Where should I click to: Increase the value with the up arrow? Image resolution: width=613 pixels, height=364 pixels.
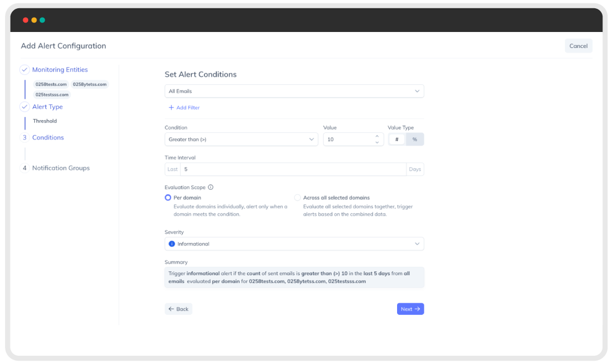pyautogui.click(x=377, y=136)
